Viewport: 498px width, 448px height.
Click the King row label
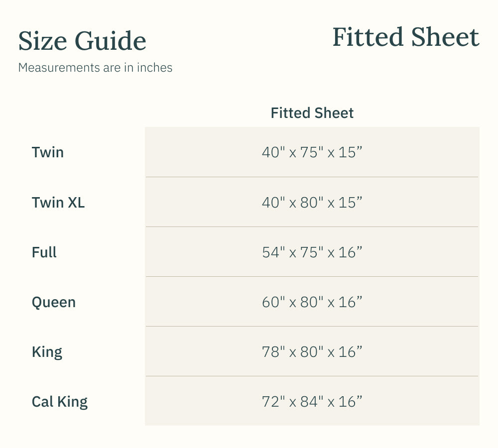(x=47, y=352)
